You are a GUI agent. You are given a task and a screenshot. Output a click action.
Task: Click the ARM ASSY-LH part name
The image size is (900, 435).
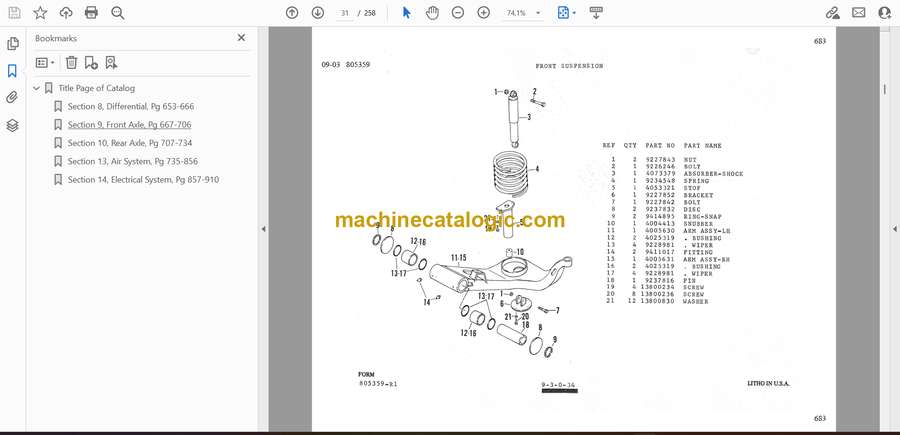705,231
